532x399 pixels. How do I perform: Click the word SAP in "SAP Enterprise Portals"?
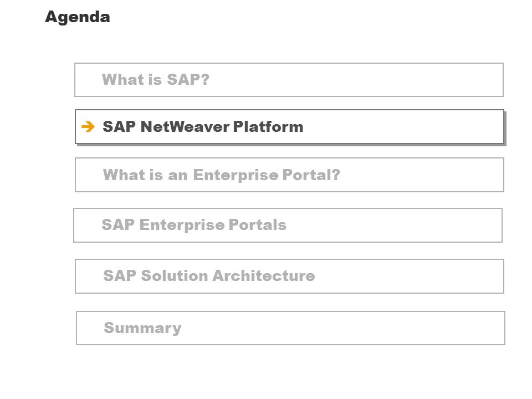click(118, 224)
